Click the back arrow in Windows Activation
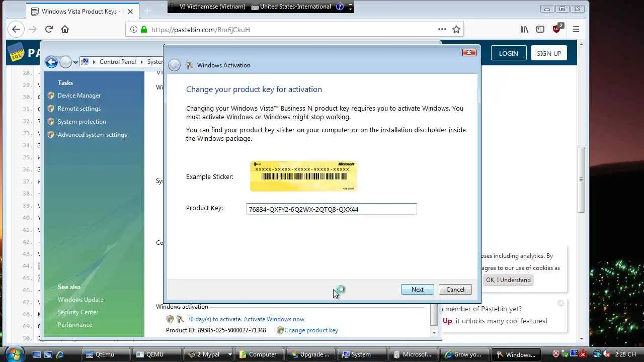Screen dimensions: 644x362 tap(174, 65)
